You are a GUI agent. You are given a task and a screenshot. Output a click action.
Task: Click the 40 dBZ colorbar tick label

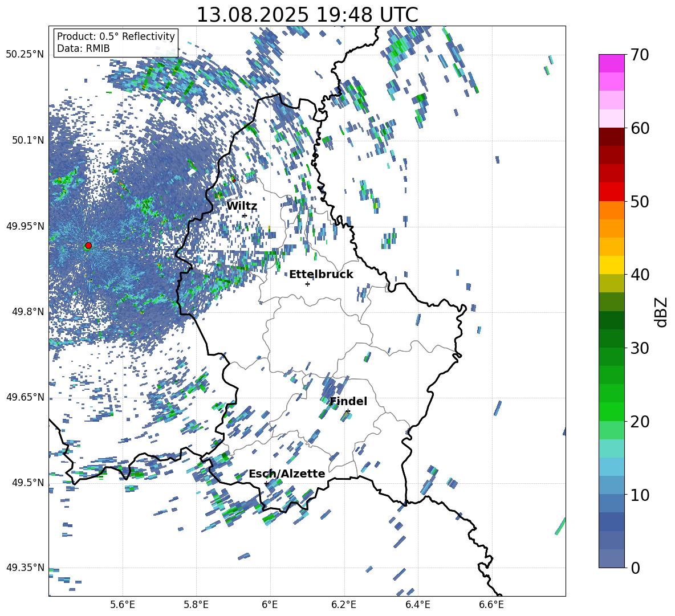(x=640, y=275)
